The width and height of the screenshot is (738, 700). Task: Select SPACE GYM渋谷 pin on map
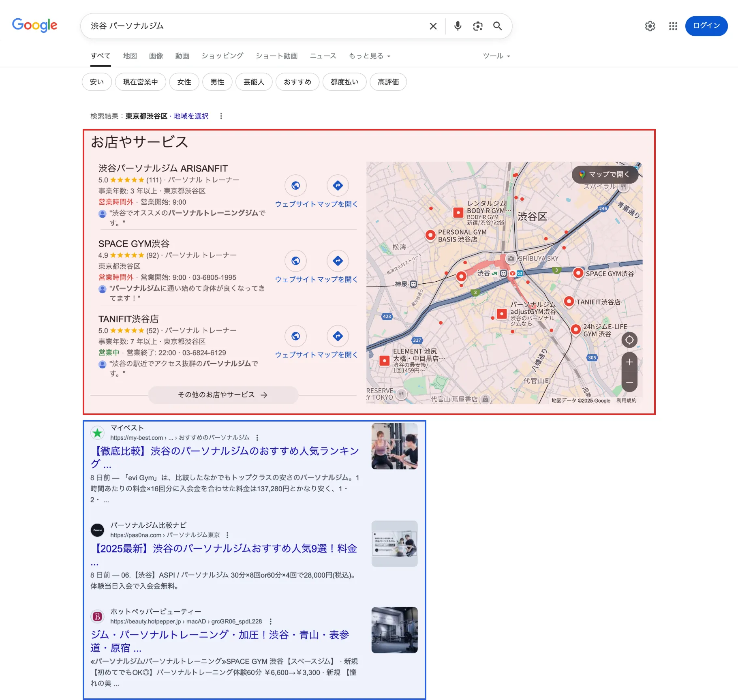click(578, 274)
